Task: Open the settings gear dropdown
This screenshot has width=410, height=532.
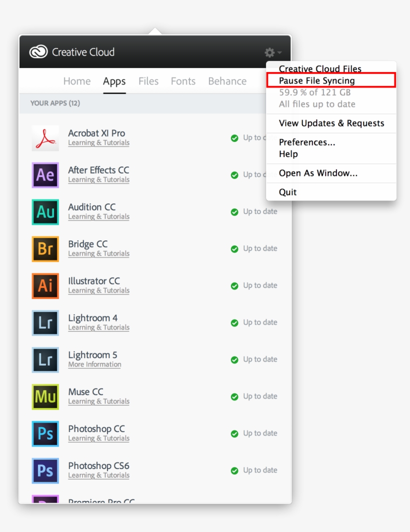Action: [x=270, y=51]
